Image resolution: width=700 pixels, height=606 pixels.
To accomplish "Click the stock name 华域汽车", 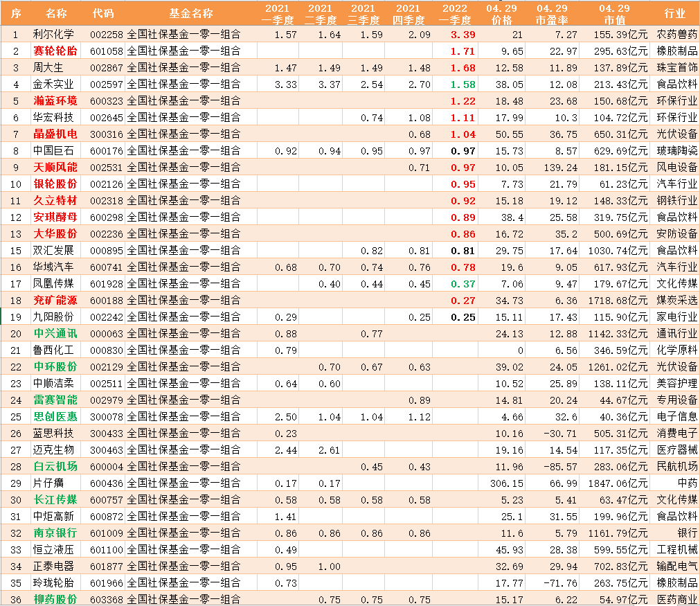I will click(x=53, y=267).
